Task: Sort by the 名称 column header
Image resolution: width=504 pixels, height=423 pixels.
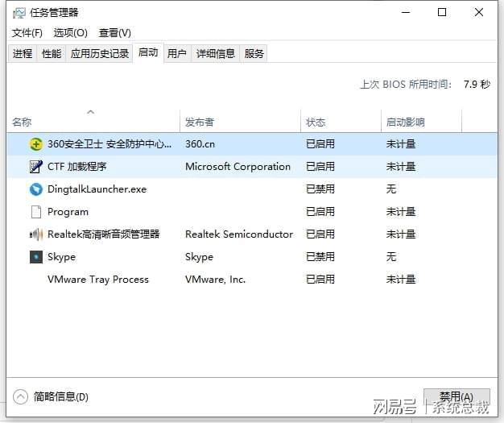Action: pos(93,122)
